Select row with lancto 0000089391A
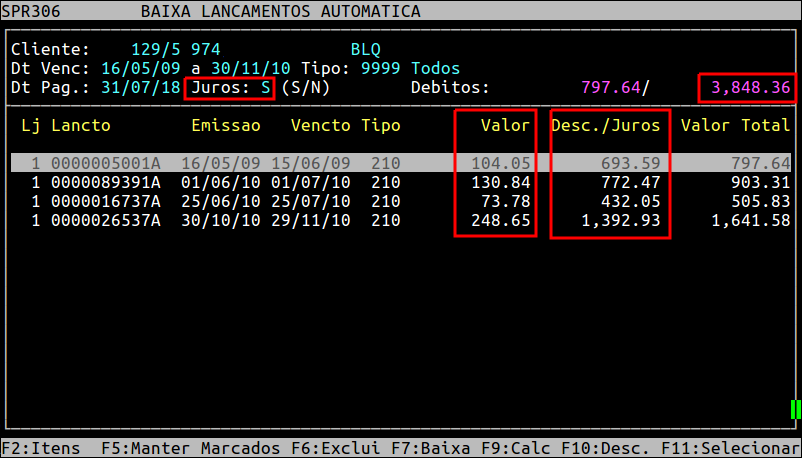Screen dimensions: 802x458 (x=105, y=183)
